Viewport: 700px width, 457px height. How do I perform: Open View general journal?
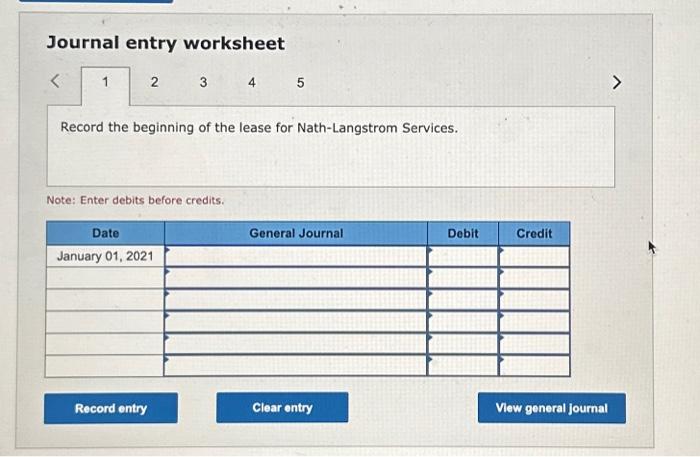click(x=552, y=408)
